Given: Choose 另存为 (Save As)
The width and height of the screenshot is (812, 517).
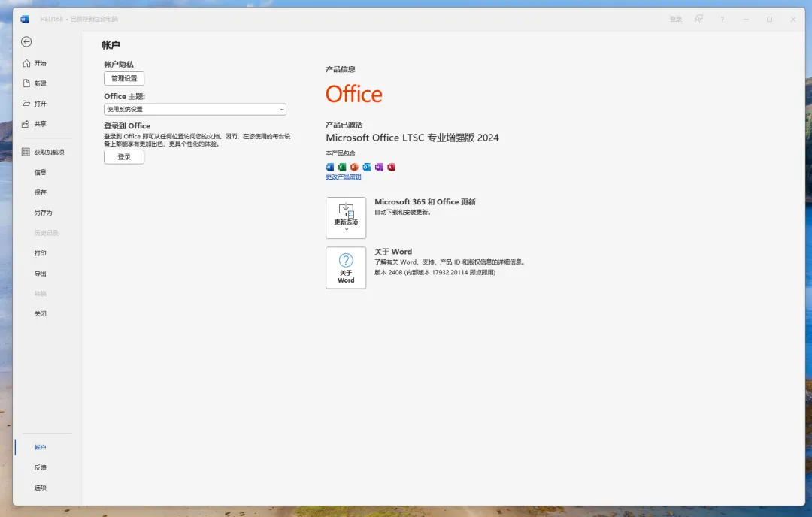Looking at the screenshot, I should click(43, 213).
